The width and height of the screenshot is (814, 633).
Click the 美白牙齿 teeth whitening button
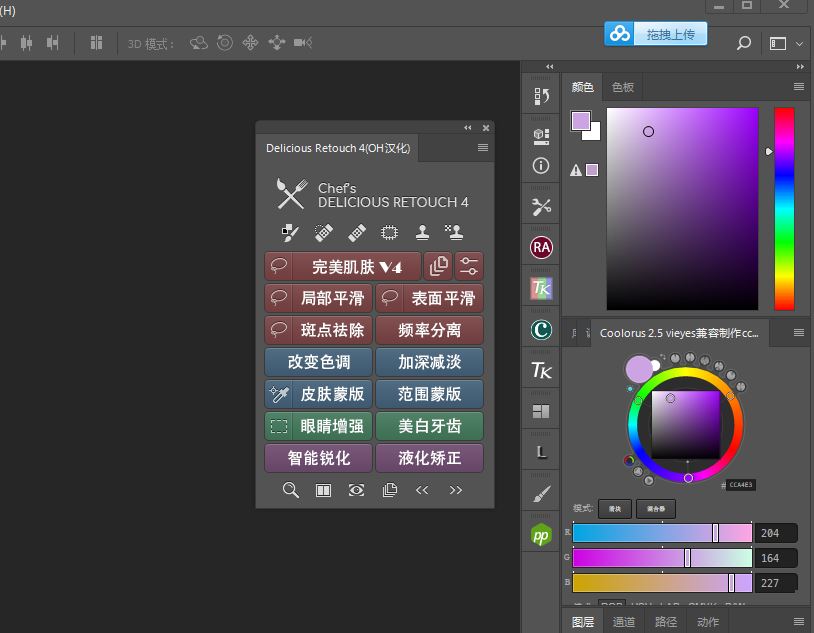click(x=429, y=426)
